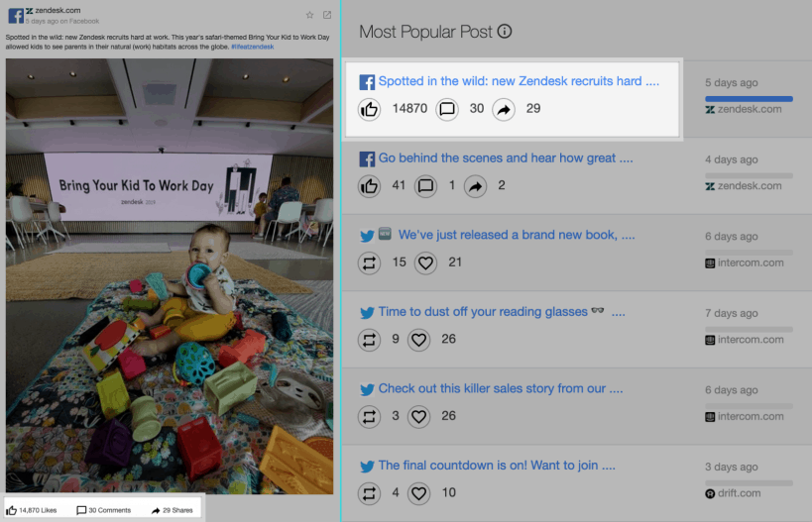Click zendesk.com under 5 days ago
Screen dimensions: 812x522
click(x=744, y=109)
